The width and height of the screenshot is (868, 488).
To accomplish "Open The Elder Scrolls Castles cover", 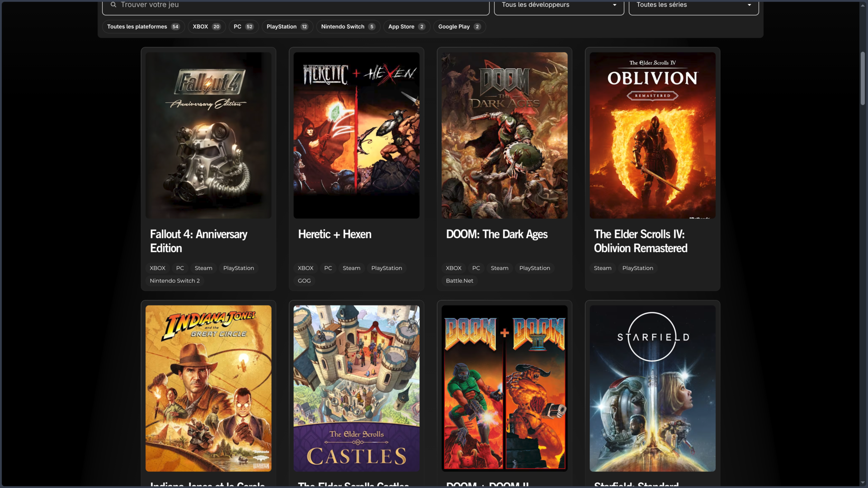I will coord(356,388).
